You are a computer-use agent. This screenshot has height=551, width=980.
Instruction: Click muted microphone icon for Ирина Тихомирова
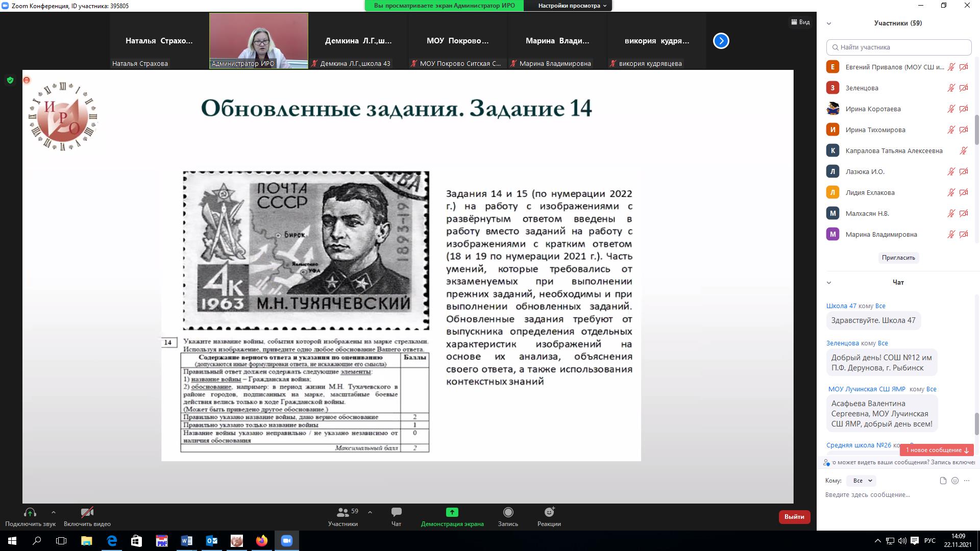coord(951,130)
